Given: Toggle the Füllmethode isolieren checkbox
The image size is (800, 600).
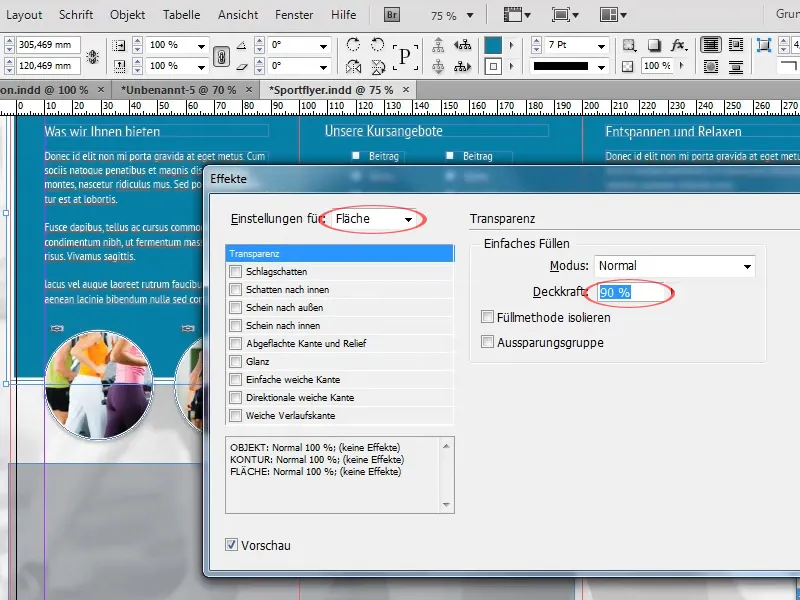Looking at the screenshot, I should point(487,317).
